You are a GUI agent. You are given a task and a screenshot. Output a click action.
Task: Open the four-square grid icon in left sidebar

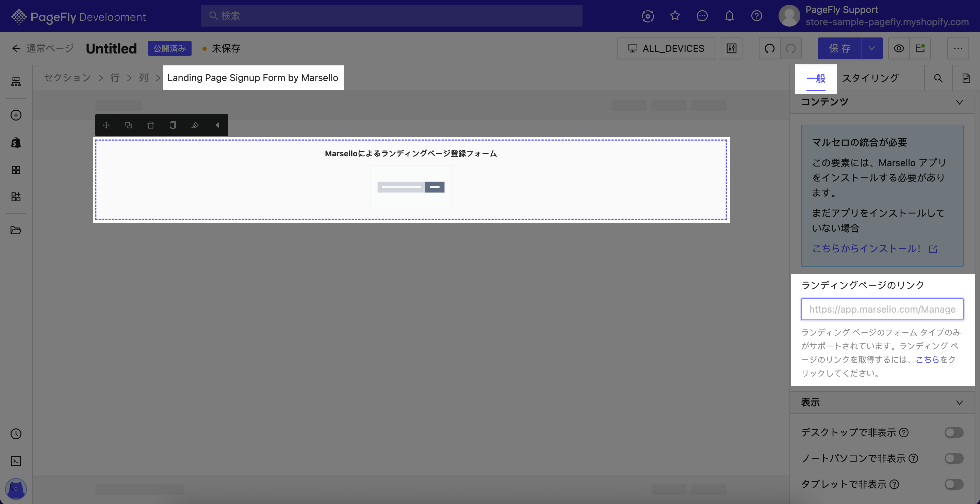tap(16, 170)
